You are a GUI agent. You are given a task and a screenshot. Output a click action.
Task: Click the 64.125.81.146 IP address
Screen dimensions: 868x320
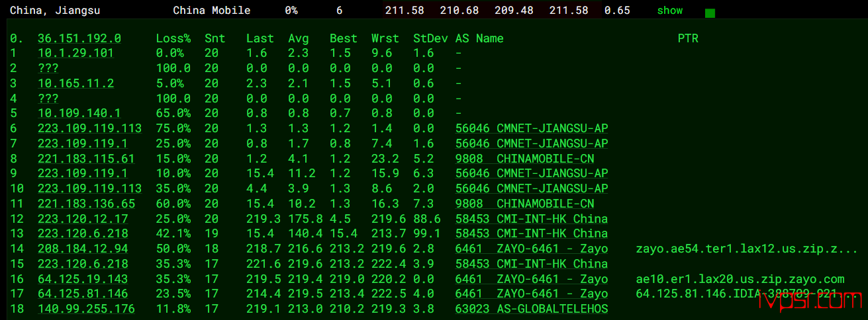pos(83,294)
